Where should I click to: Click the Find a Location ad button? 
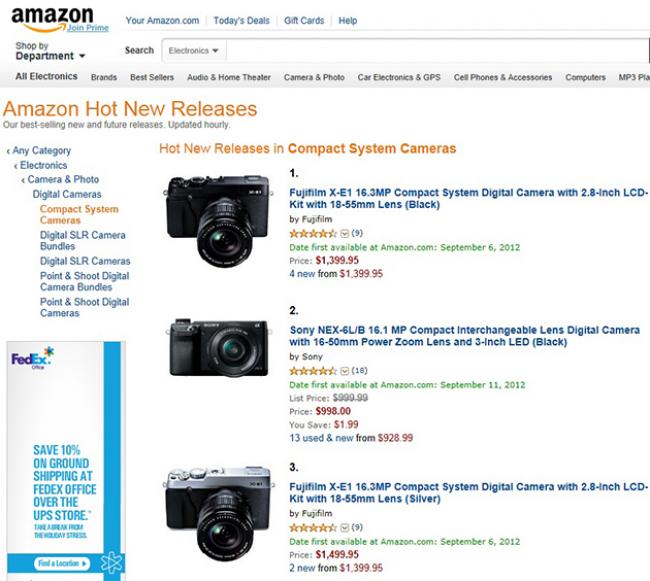[62, 564]
